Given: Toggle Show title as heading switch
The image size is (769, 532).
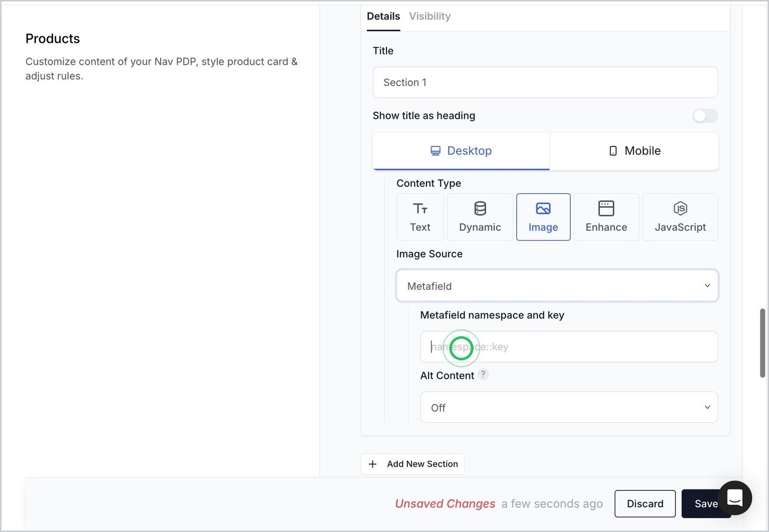Looking at the screenshot, I should 705,116.
